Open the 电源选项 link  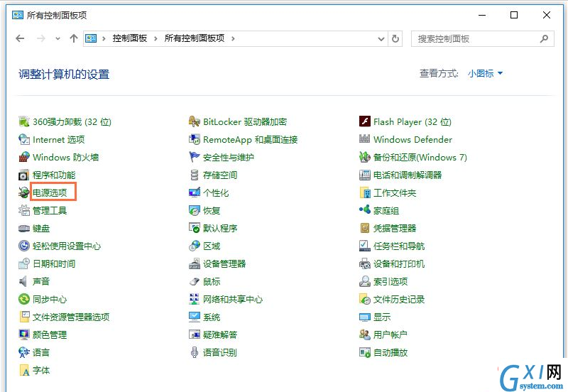[x=50, y=192]
